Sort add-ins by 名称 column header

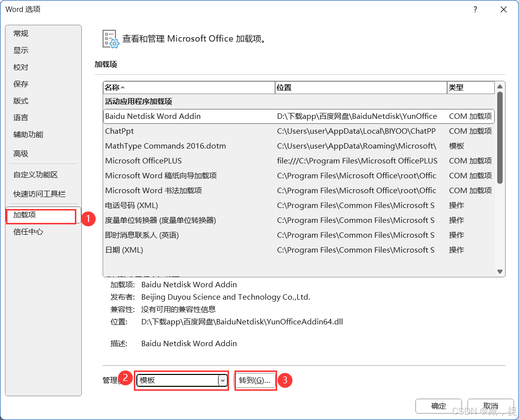click(x=189, y=88)
